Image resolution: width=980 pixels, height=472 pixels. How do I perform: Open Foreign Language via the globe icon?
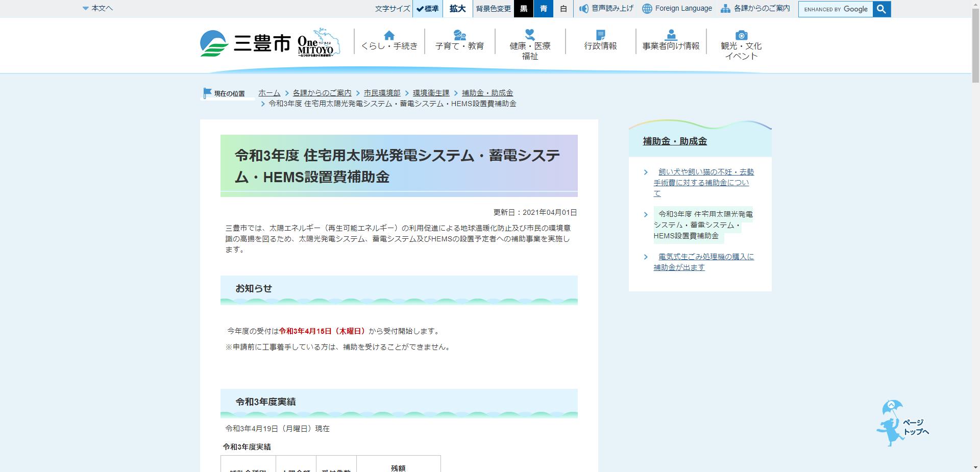tap(647, 8)
